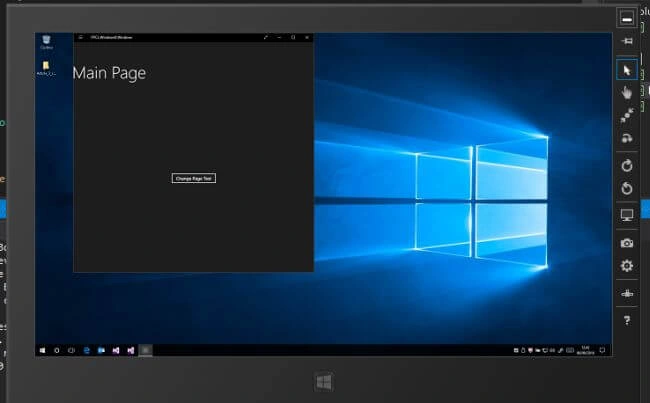Select the running app's highlighted taskbar button
Viewport: 650px width, 403px height.
(146, 350)
